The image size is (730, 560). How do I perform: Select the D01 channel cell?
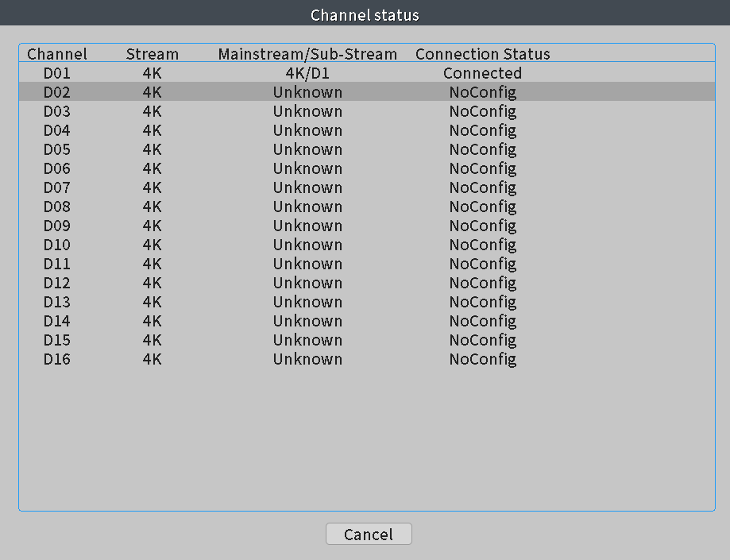point(57,73)
